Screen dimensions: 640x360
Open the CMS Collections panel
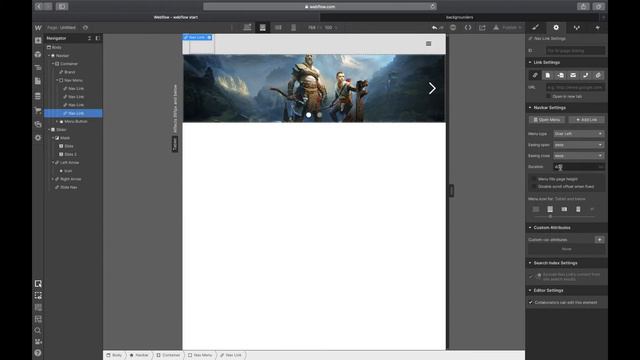(x=38, y=96)
